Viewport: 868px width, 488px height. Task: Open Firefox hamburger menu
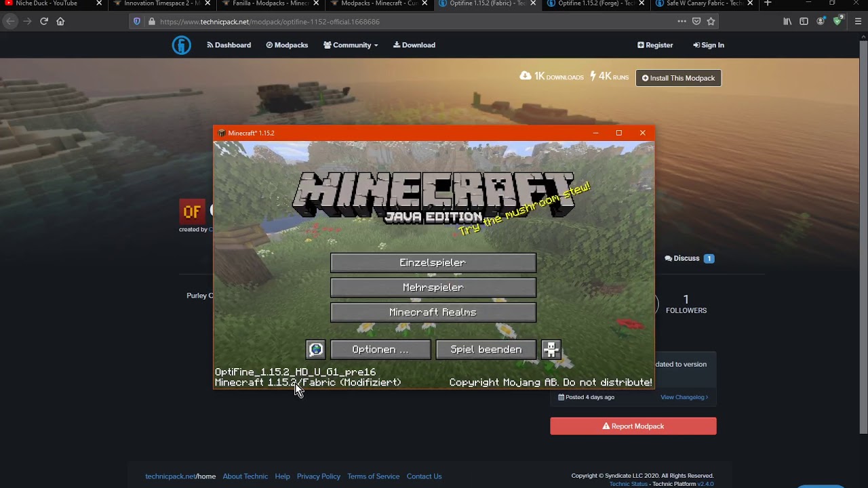(858, 21)
